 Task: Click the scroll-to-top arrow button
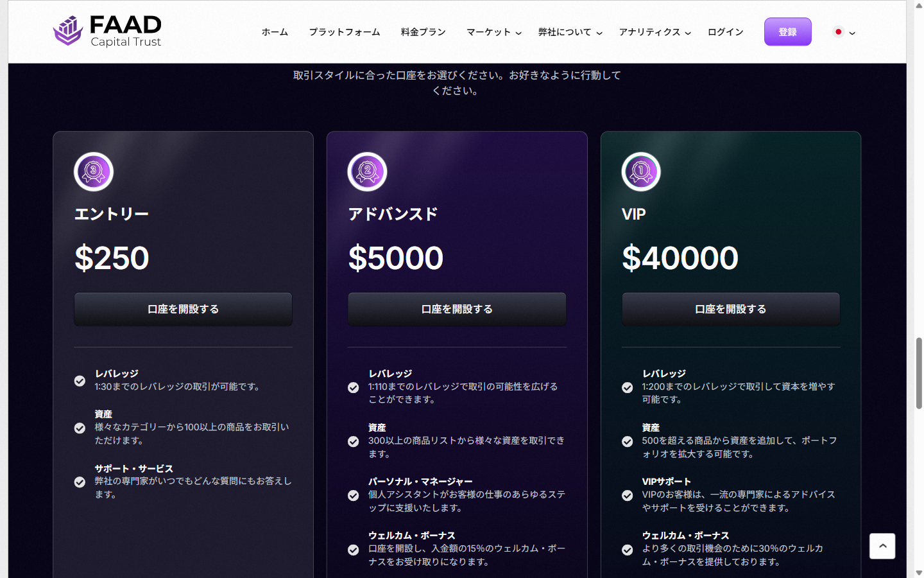882,546
